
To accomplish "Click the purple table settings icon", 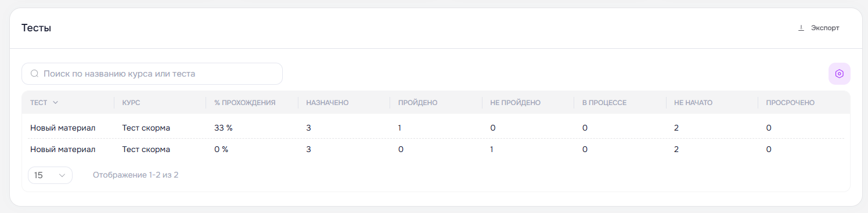I will (839, 74).
